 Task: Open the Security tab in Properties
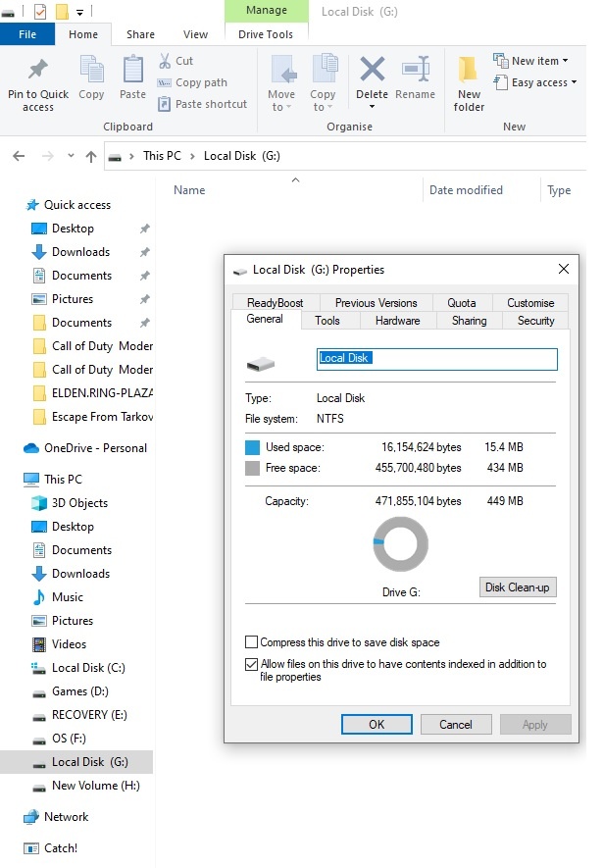tap(535, 321)
